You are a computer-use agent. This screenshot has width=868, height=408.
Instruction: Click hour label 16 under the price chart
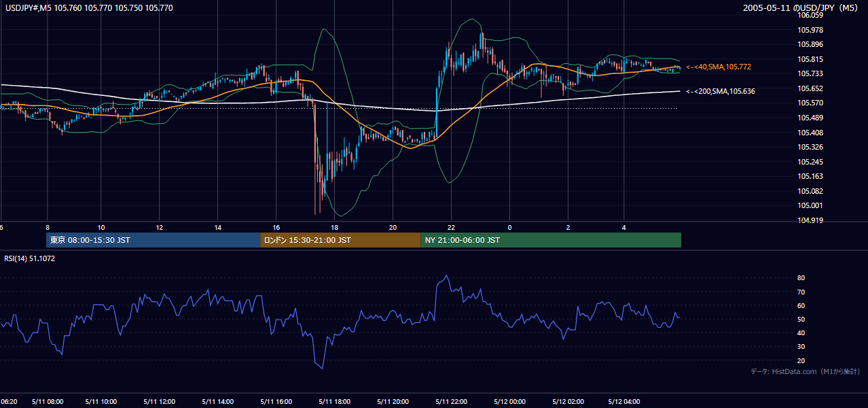(276, 227)
